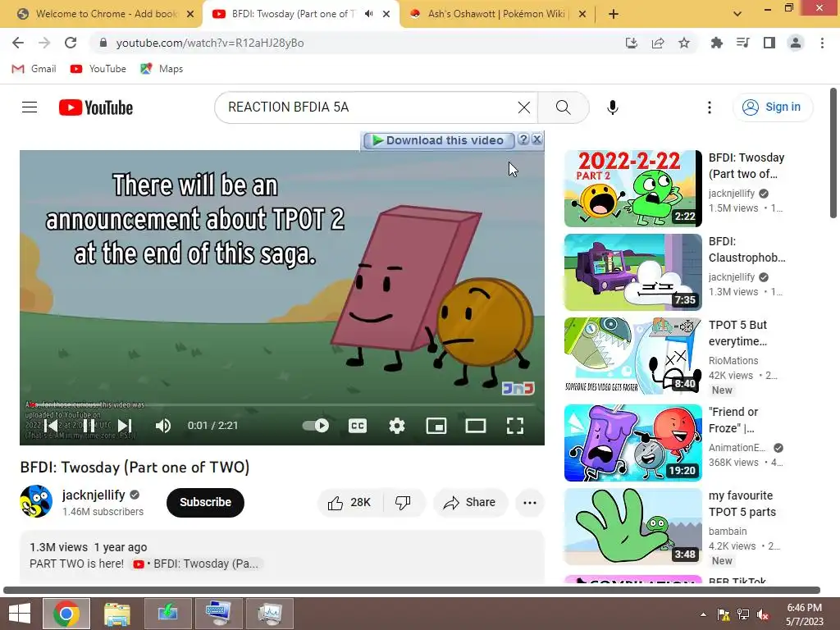This screenshot has width=840, height=630.
Task: Open jacknjellify channel name link
Action: (x=94, y=495)
